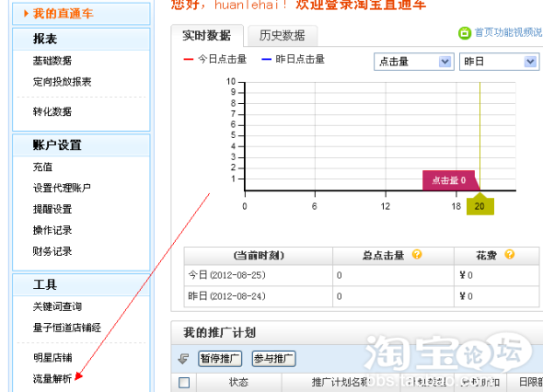
Task: Click the 报表 section header
Action: click(x=81, y=40)
